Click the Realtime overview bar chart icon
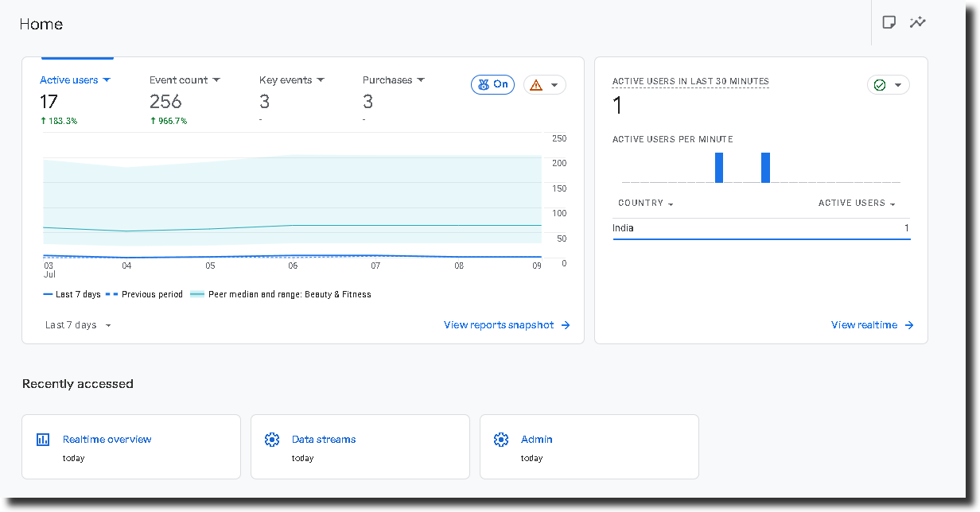The height and width of the screenshot is (512, 980). click(43, 440)
